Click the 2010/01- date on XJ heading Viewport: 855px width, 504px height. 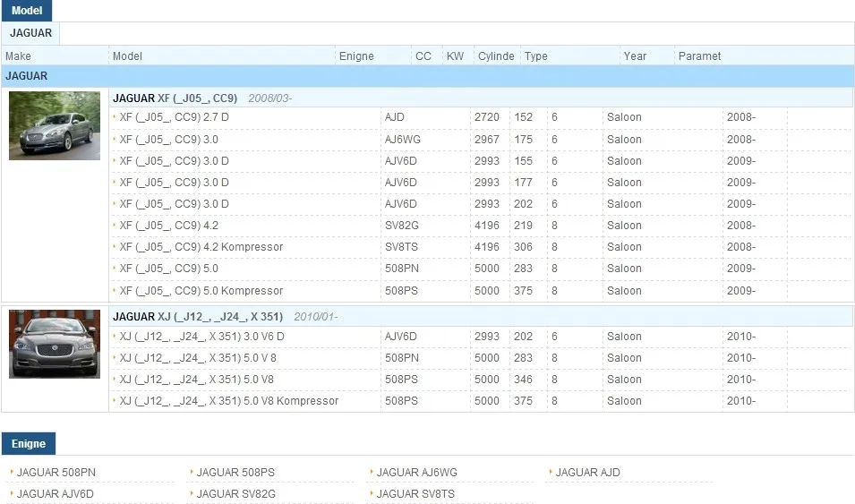click(316, 316)
